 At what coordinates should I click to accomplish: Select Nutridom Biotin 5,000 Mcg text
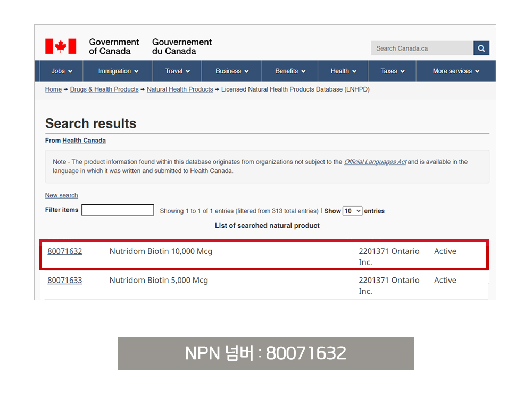pos(159,280)
